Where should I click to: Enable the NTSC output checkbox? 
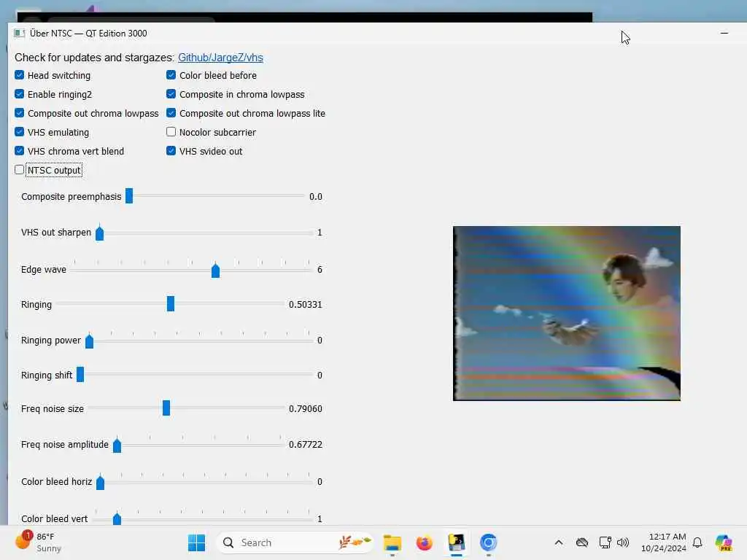19,170
